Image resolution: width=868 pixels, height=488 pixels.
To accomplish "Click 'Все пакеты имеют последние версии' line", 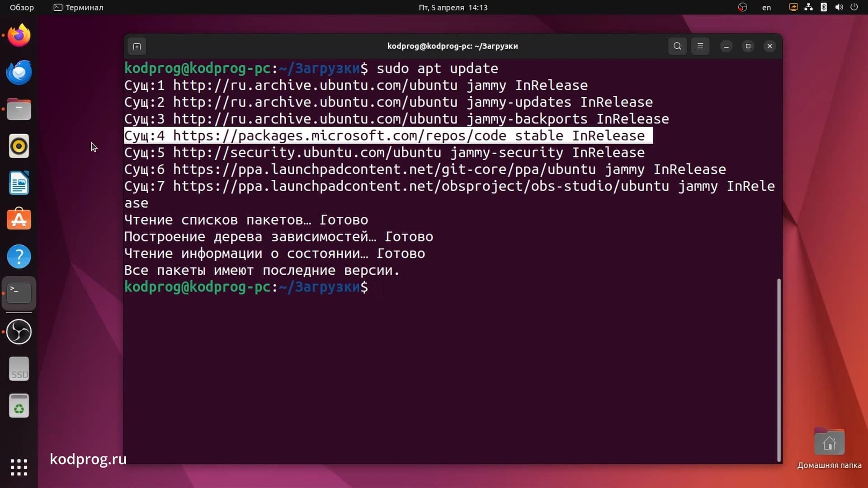I will point(262,270).
